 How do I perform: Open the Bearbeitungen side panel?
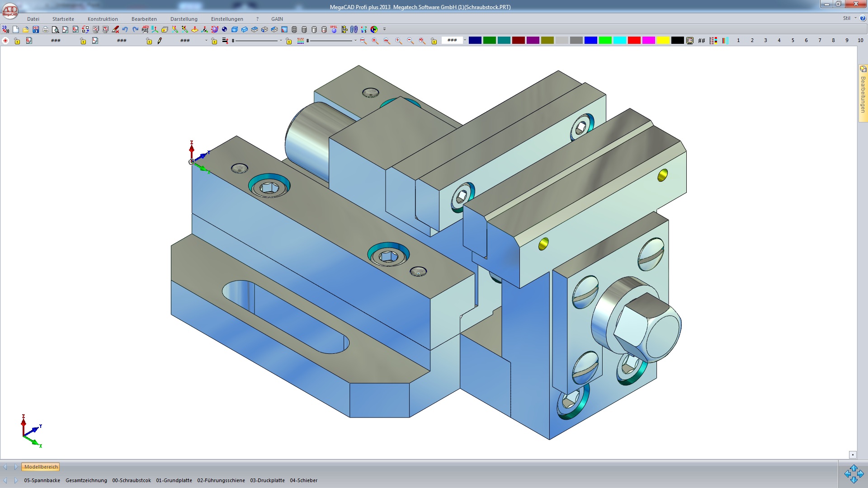click(863, 93)
